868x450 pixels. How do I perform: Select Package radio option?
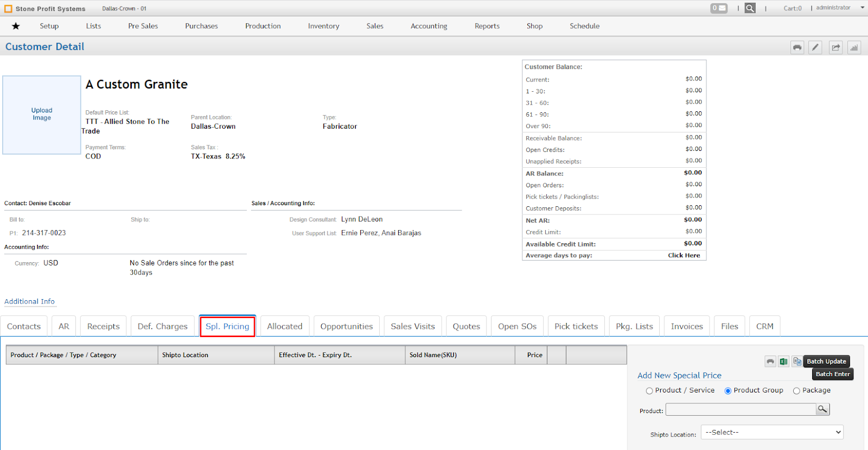tap(796, 391)
